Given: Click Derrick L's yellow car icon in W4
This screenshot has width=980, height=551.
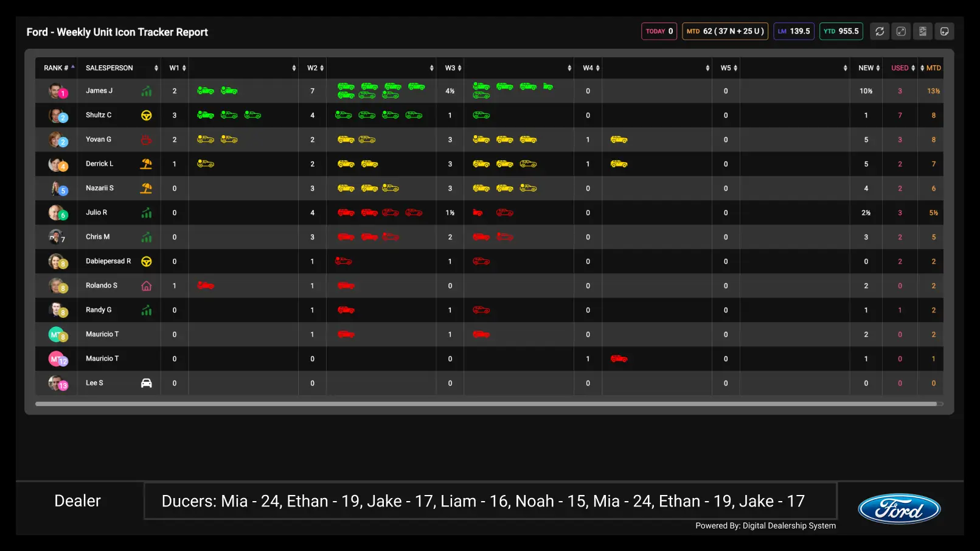Looking at the screenshot, I should click(x=619, y=164).
